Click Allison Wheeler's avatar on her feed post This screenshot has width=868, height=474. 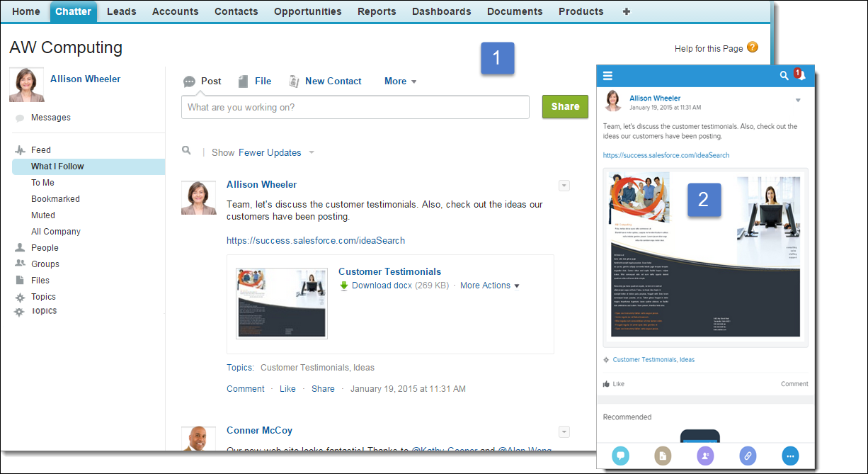pos(199,198)
